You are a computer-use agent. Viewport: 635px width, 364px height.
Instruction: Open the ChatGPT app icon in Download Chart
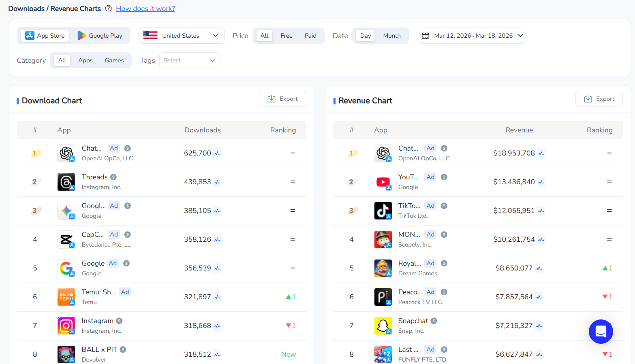point(66,153)
